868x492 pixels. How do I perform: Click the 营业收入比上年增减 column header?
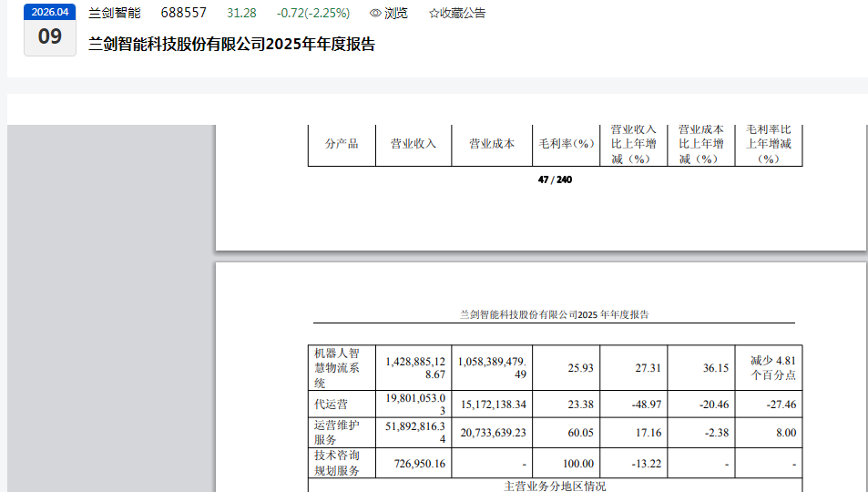pyautogui.click(x=634, y=144)
